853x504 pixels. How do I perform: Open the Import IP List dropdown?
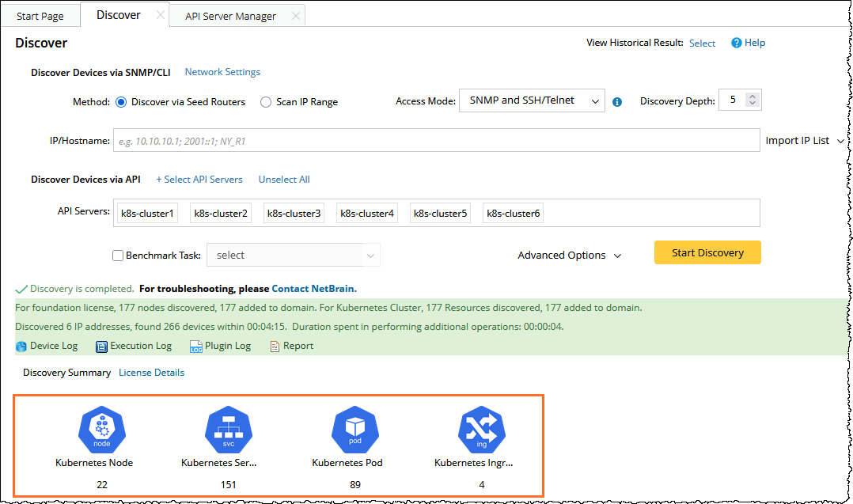(804, 141)
